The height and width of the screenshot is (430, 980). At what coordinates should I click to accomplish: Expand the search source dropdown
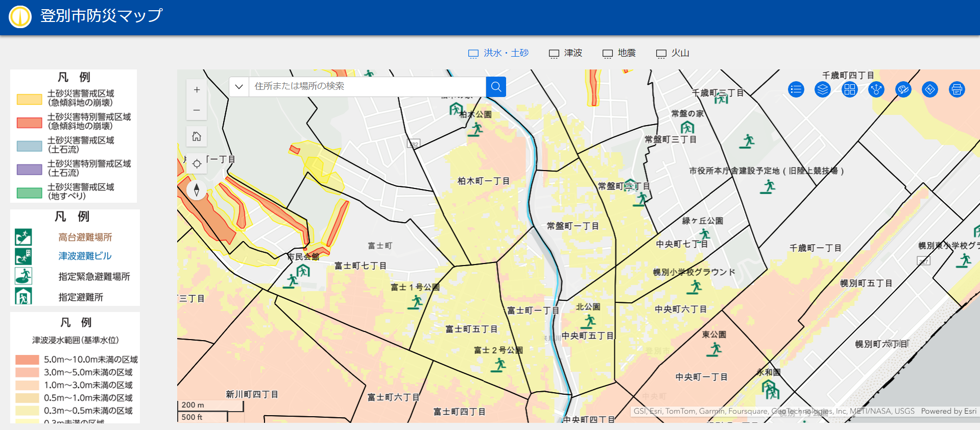click(x=239, y=87)
